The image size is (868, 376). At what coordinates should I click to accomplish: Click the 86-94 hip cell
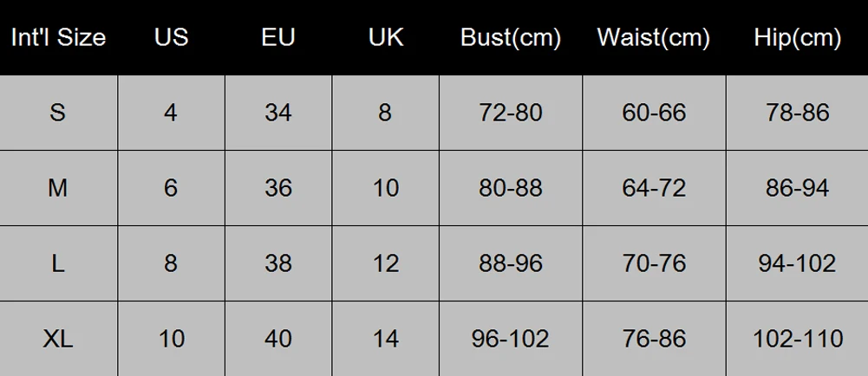tap(798, 188)
